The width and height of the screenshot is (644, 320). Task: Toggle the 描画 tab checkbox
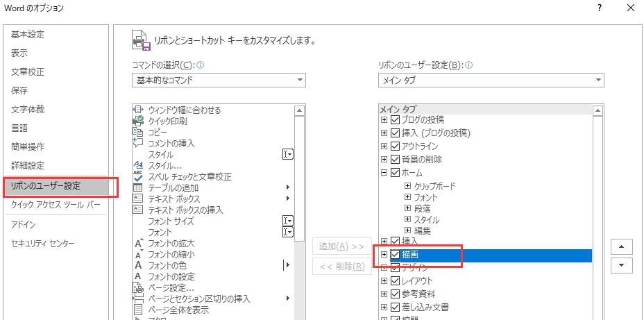click(395, 255)
